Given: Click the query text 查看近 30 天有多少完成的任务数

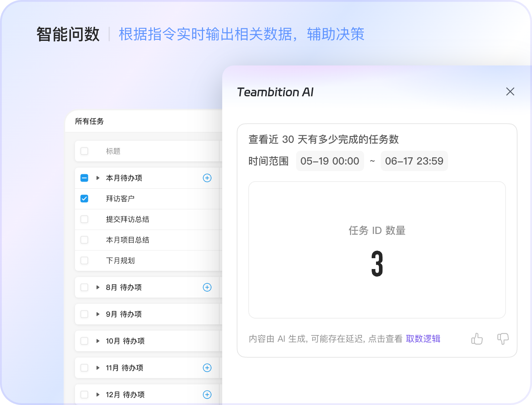Looking at the screenshot, I should [324, 139].
